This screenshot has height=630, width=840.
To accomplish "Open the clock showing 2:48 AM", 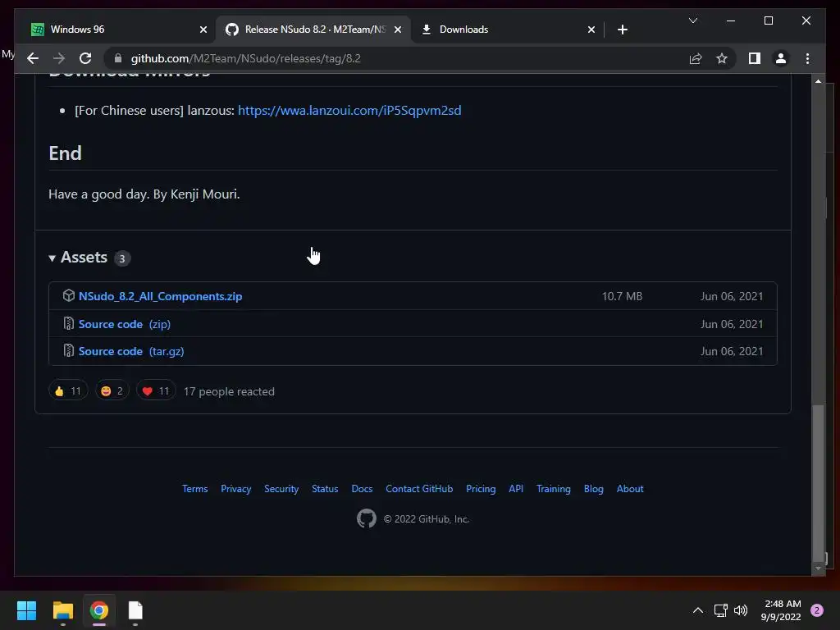I will click(781, 610).
